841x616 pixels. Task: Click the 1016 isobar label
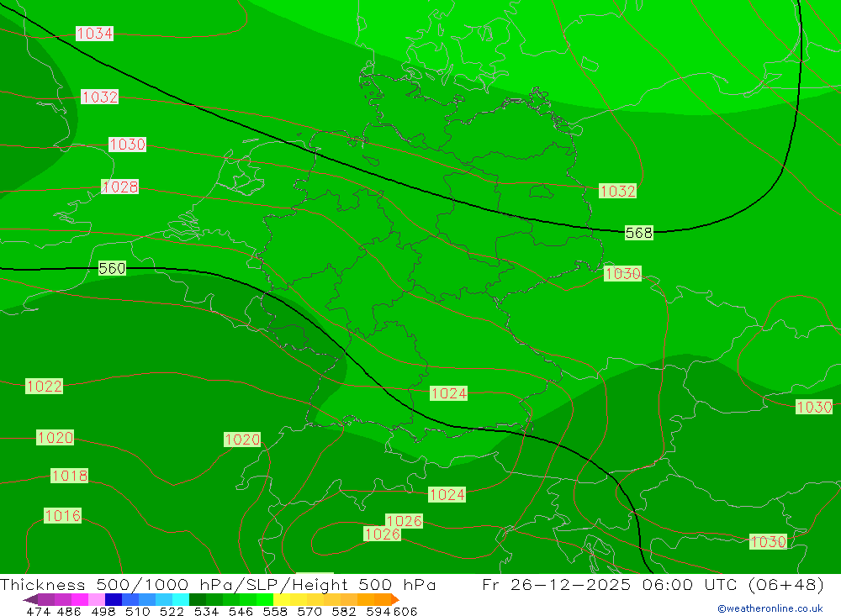63,516
